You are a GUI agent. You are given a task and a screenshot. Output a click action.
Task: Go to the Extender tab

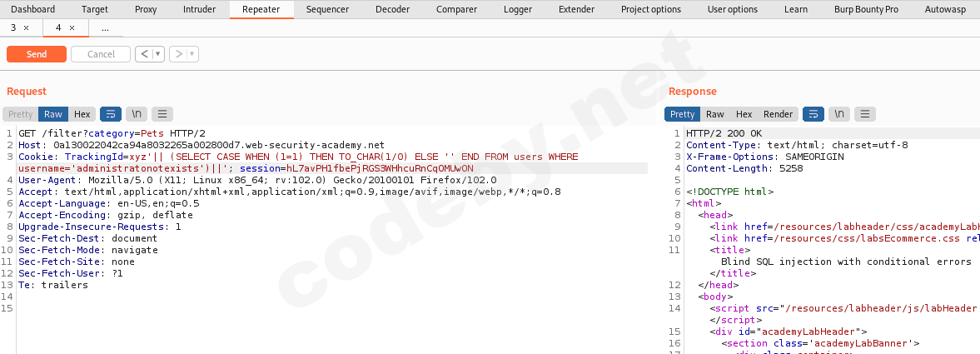click(576, 9)
